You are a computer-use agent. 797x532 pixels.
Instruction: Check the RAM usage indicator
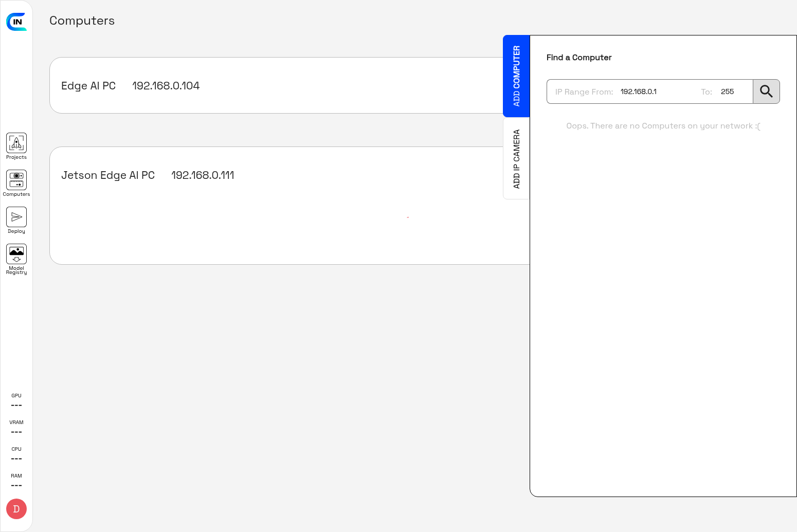tap(16, 481)
